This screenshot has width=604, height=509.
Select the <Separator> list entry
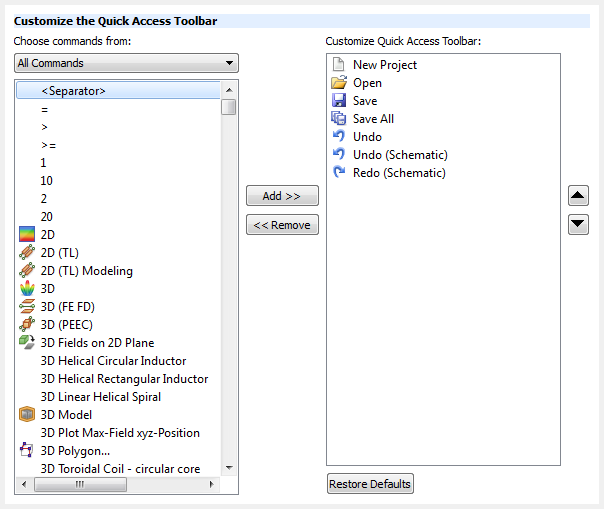pyautogui.click(x=73, y=91)
